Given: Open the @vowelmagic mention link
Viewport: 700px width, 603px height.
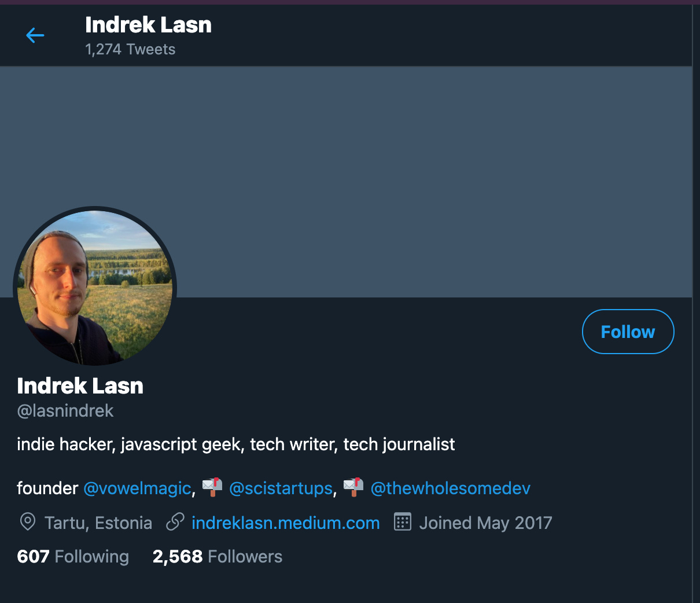Looking at the screenshot, I should tap(137, 488).
